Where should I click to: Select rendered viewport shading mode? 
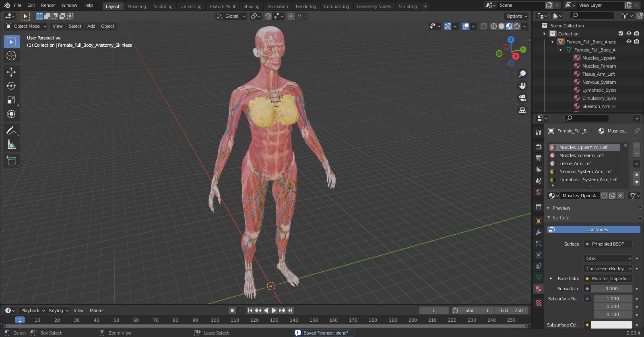click(517, 26)
